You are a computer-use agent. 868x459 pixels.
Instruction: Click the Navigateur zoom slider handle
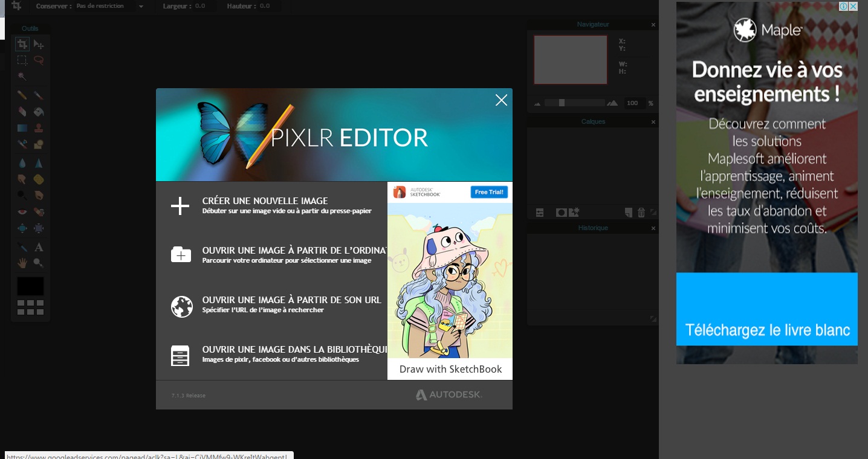click(562, 103)
